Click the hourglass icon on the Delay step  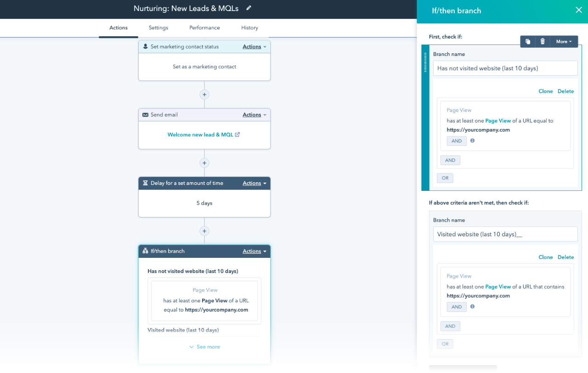pyautogui.click(x=146, y=183)
